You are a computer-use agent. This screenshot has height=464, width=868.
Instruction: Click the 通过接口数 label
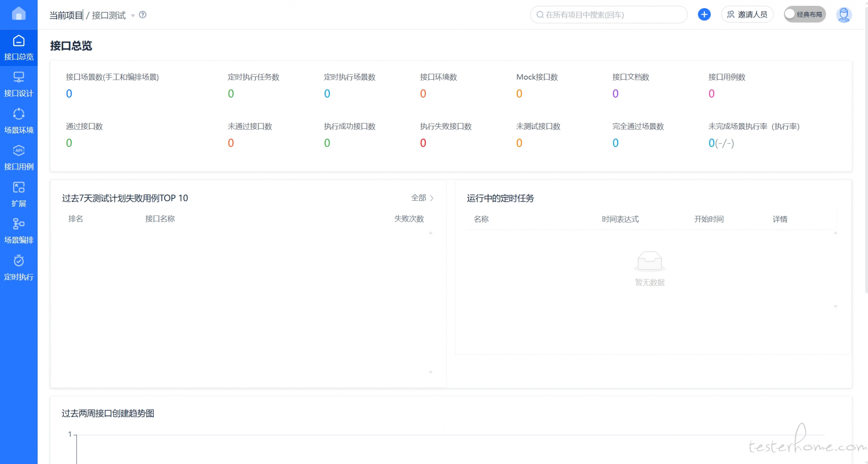point(85,126)
